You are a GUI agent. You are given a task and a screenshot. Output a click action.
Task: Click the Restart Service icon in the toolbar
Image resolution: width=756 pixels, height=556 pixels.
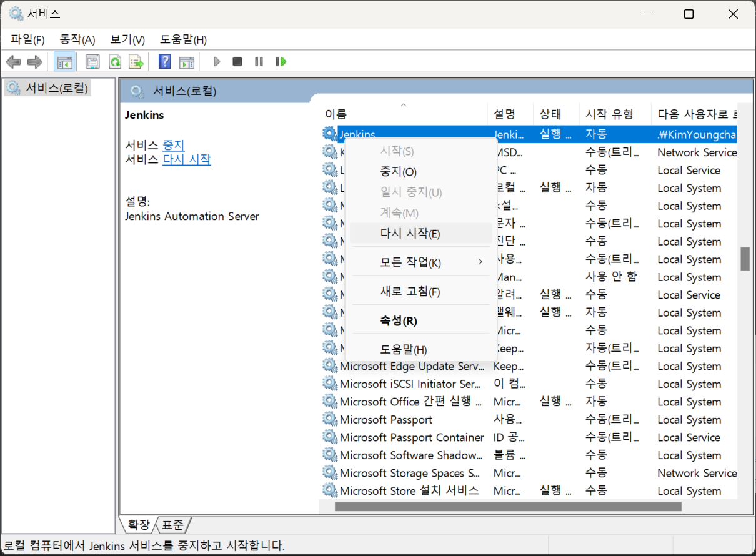click(x=281, y=62)
